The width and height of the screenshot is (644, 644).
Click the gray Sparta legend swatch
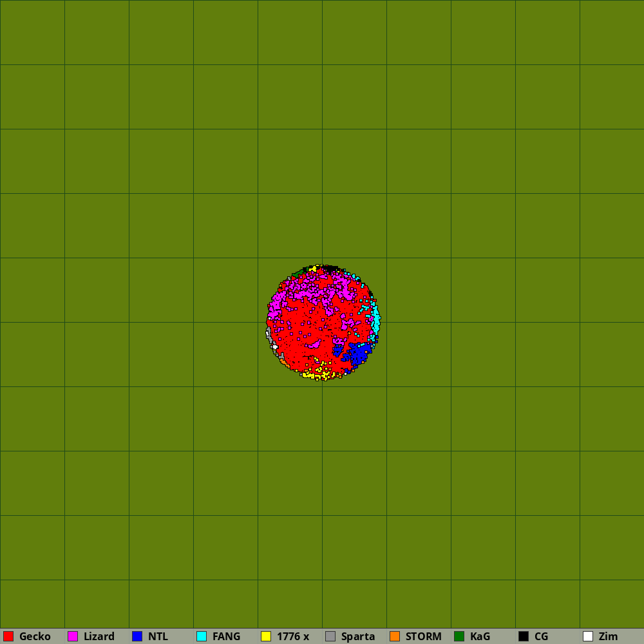[330, 636]
